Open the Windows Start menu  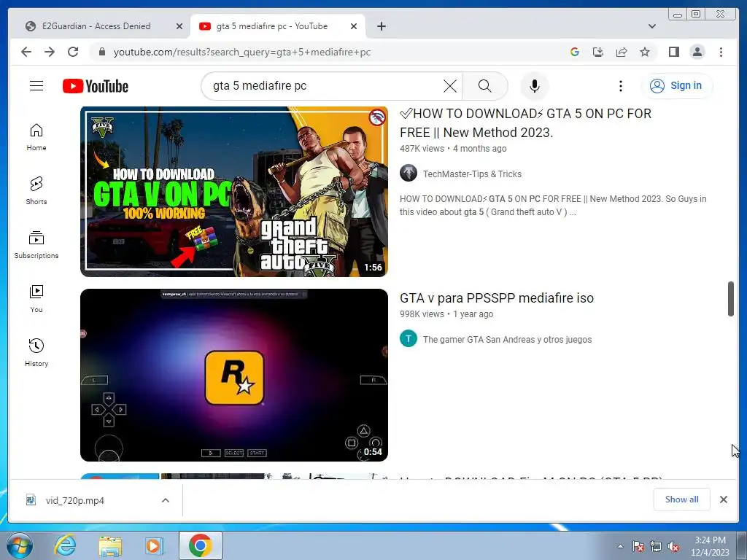pyautogui.click(x=19, y=545)
